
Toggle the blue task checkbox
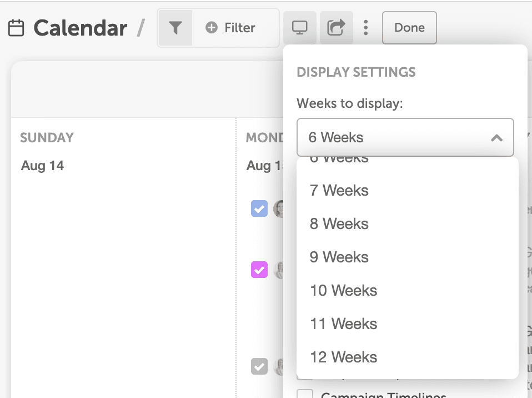click(259, 208)
